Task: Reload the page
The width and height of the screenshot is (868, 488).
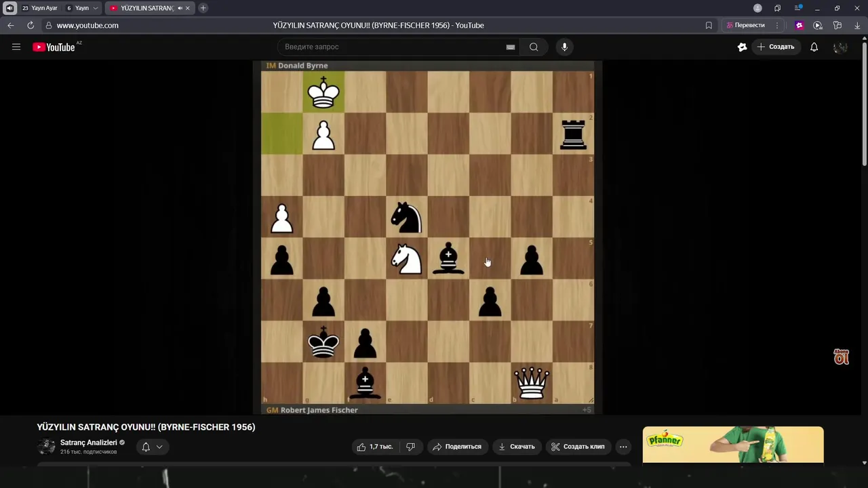Action: (31, 25)
